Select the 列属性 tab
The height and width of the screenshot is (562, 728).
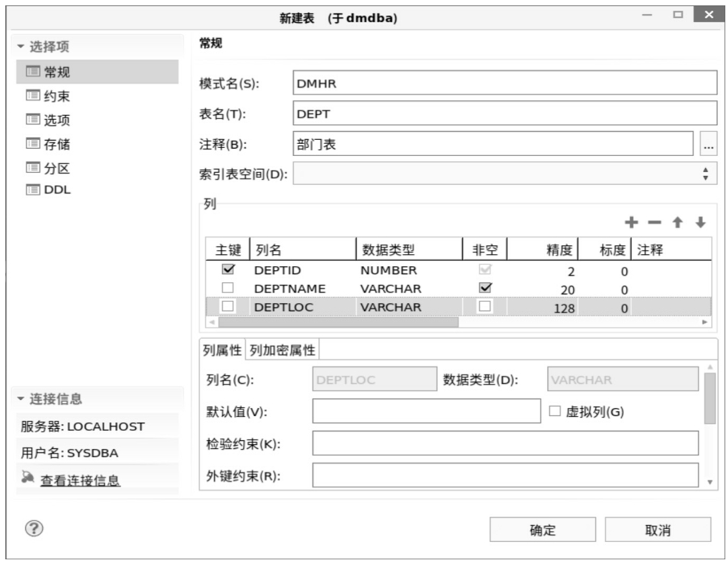(224, 350)
